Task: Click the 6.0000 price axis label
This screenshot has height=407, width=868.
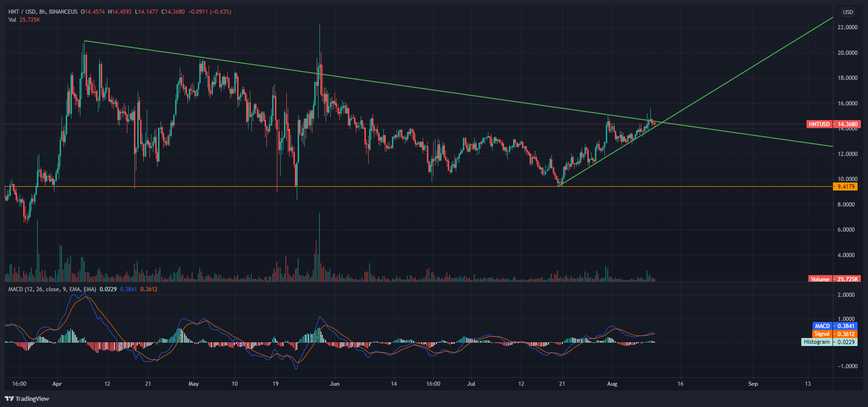Action: [846, 230]
